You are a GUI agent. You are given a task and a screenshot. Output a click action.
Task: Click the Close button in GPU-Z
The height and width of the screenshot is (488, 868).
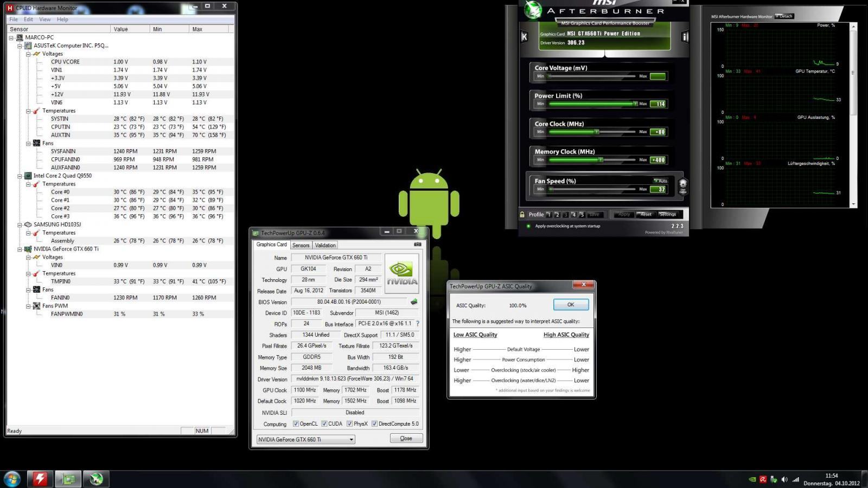(406, 439)
